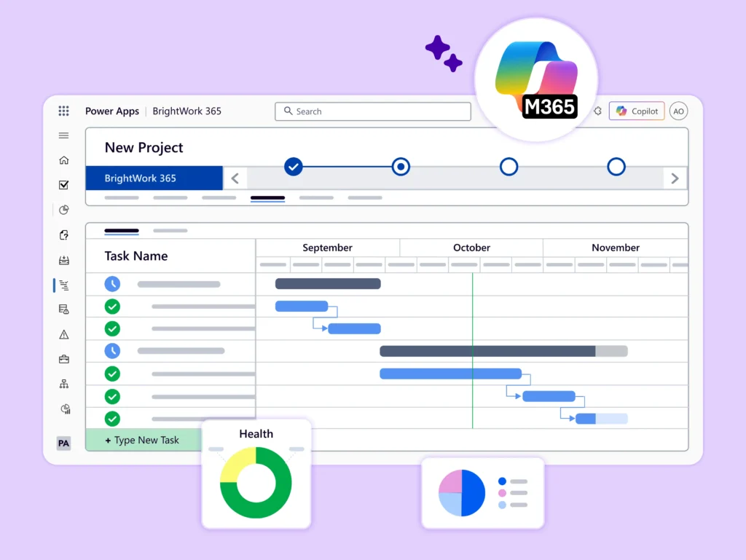This screenshot has width=746, height=560.
Task: Click the BrightWork 365 stage label
Action: click(154, 178)
